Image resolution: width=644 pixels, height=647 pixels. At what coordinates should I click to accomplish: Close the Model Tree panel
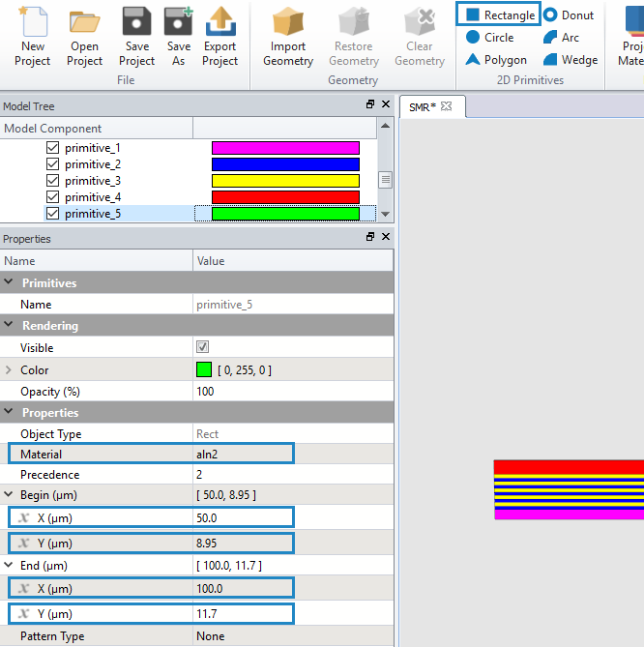tap(386, 104)
